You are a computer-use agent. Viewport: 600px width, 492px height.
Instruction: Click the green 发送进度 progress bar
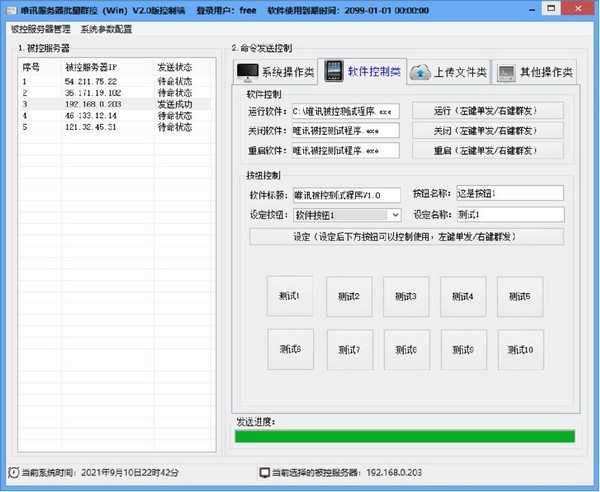(x=405, y=436)
